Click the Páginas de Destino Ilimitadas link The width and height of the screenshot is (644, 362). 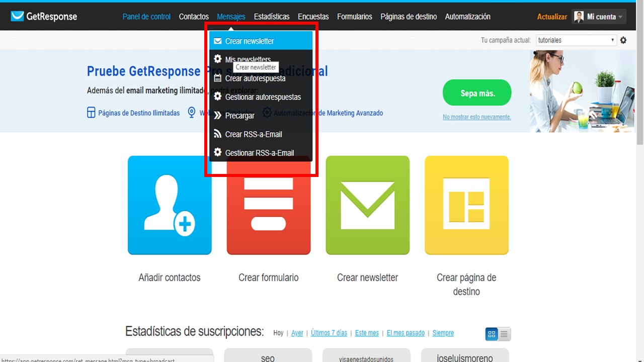point(139,113)
